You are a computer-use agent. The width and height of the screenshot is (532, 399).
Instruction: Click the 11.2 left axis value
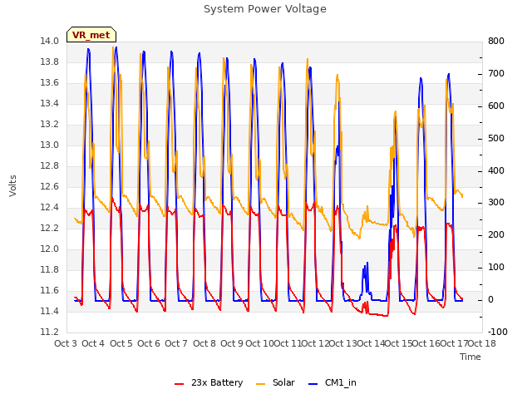(x=50, y=332)
